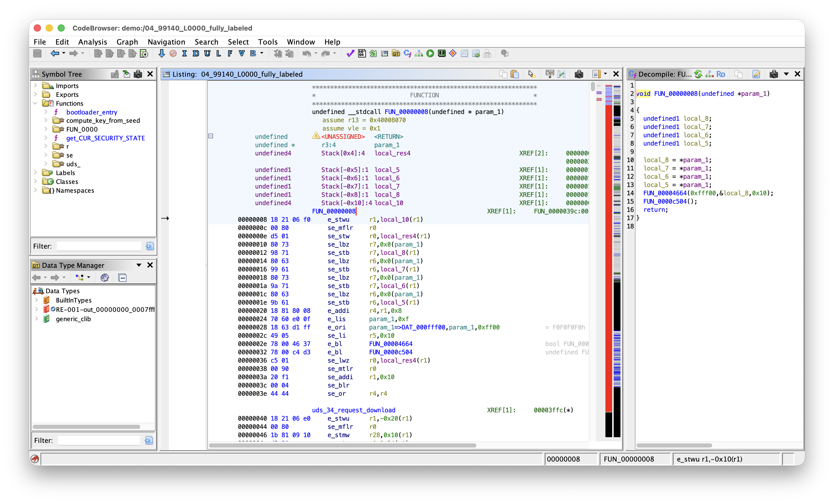The image size is (834, 504).
Task: Click the Next Undefined 'U' navigation icon
Action: (x=207, y=53)
